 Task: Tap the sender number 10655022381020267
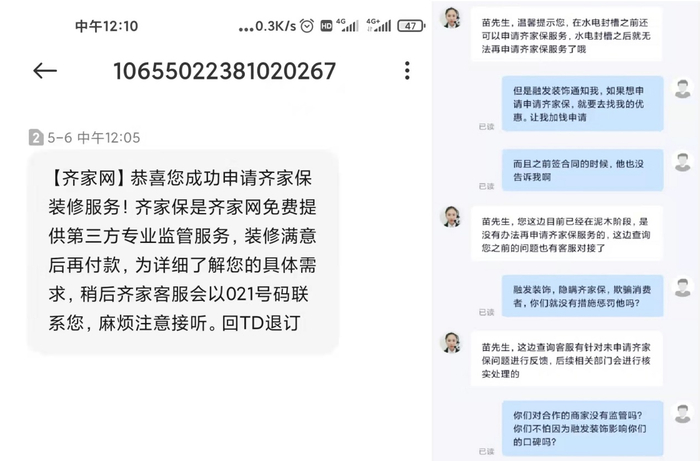[224, 71]
